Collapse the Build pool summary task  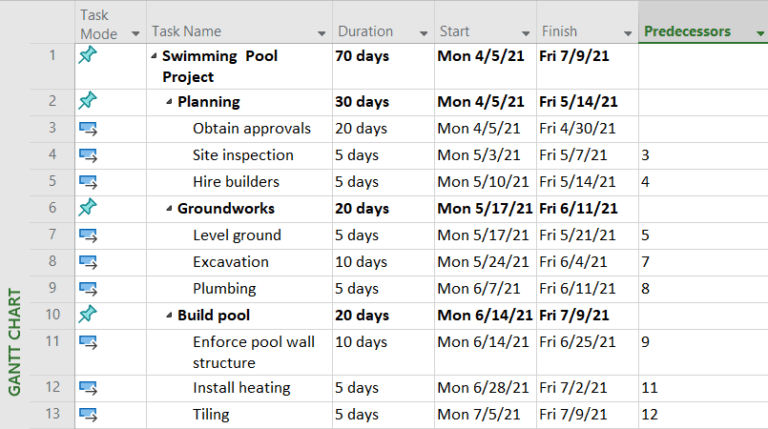(169, 316)
